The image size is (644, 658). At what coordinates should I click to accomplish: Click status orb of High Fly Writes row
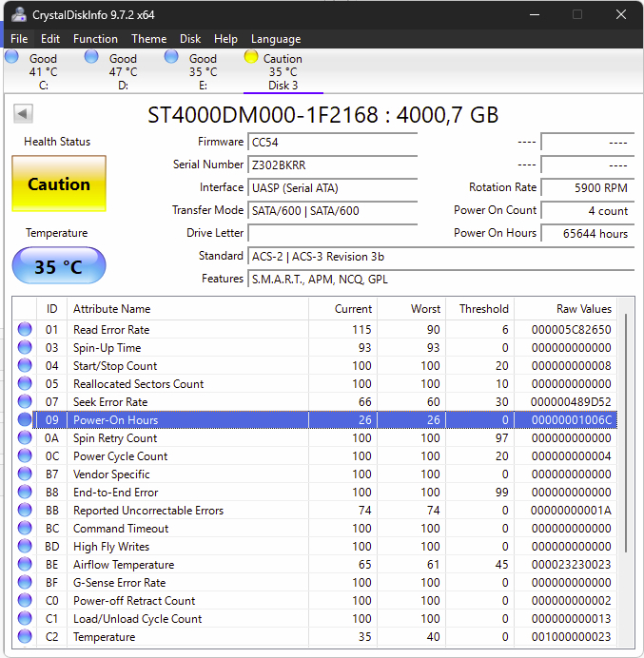point(25,546)
